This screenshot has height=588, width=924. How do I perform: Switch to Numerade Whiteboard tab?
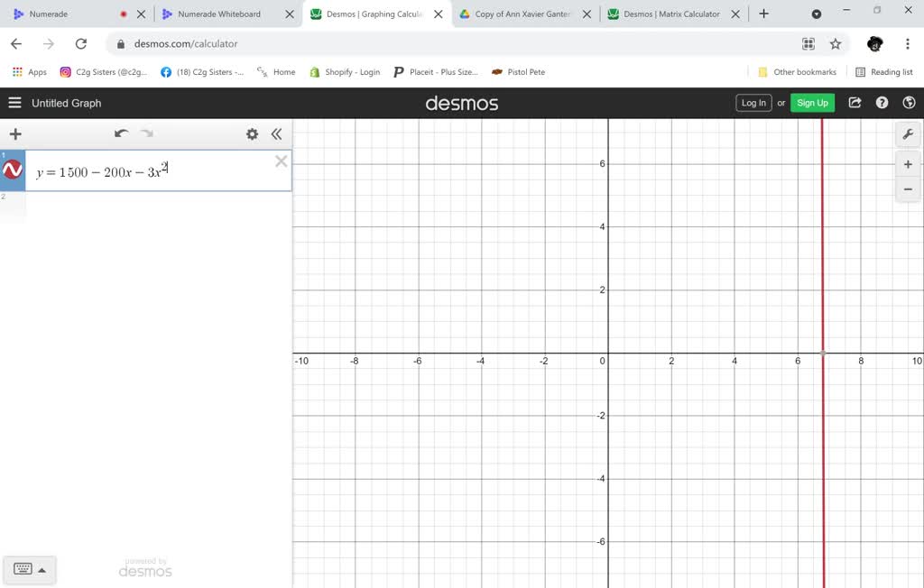coord(219,14)
